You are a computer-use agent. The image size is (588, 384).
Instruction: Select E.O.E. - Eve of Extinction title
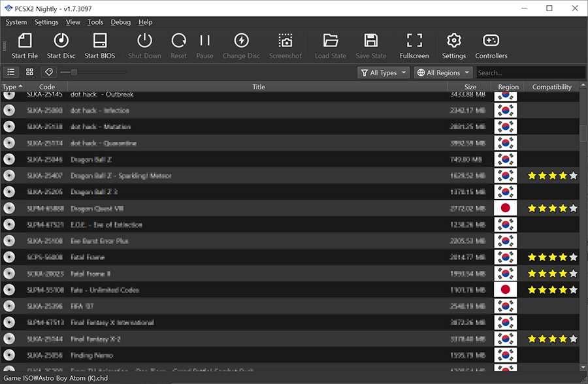[x=106, y=225]
